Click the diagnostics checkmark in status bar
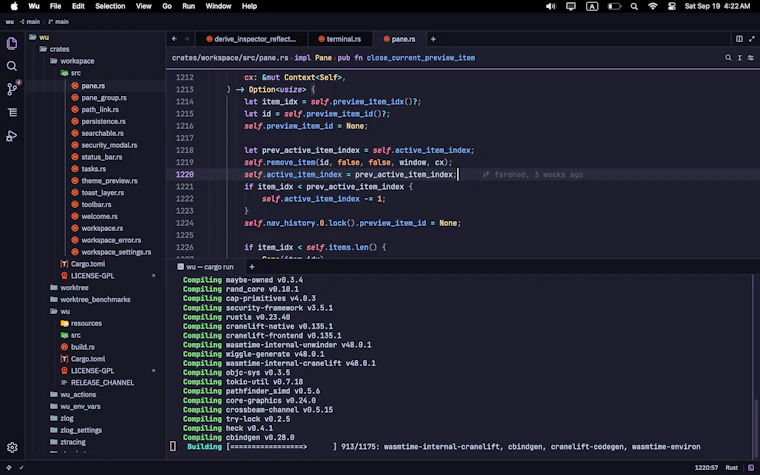 pos(21,468)
